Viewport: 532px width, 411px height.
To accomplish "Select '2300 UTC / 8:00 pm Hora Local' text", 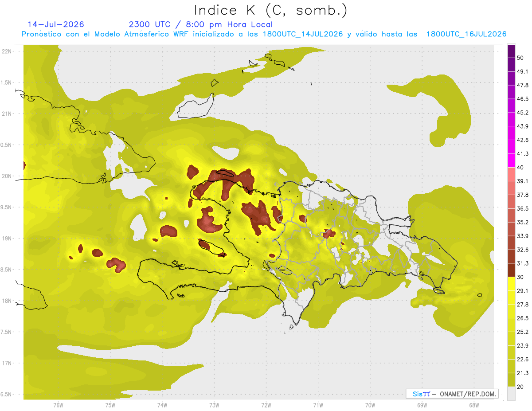I will pos(200,24).
